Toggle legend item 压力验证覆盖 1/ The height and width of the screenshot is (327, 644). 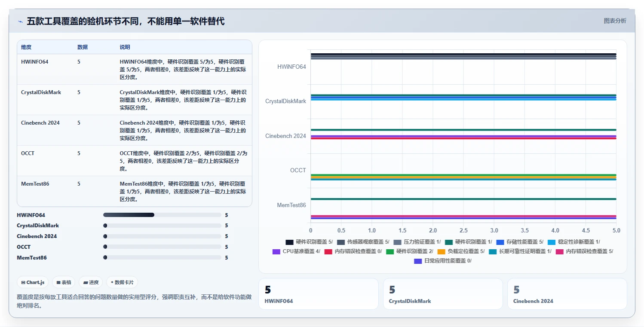[417, 242]
